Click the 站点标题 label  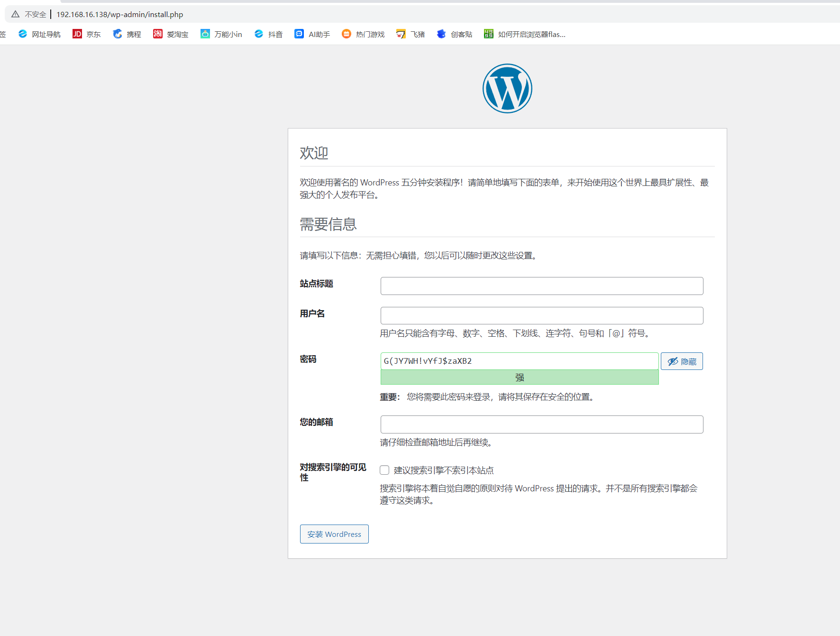pyautogui.click(x=316, y=284)
